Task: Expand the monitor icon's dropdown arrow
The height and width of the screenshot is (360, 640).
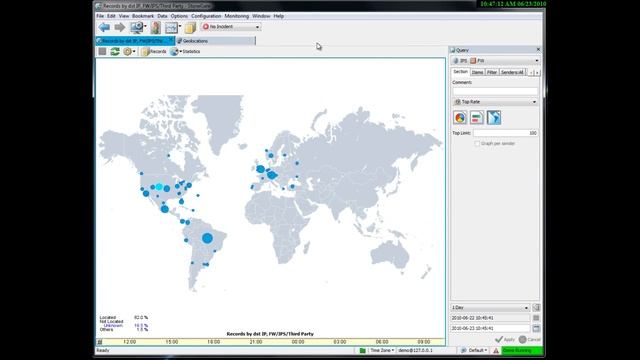Action: [x=145, y=27]
